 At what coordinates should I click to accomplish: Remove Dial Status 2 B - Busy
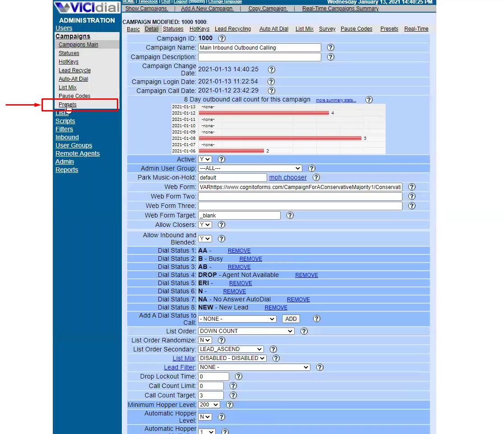(x=251, y=259)
